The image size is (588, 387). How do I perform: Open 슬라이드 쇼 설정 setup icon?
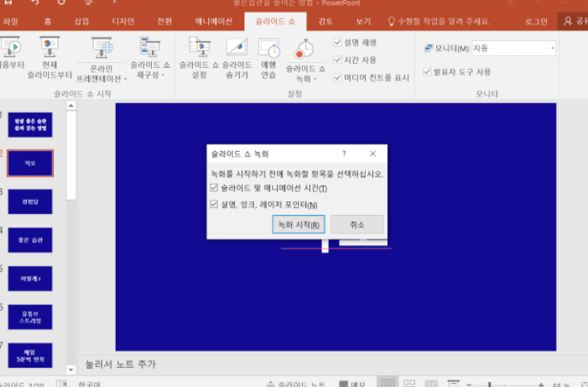click(x=199, y=47)
